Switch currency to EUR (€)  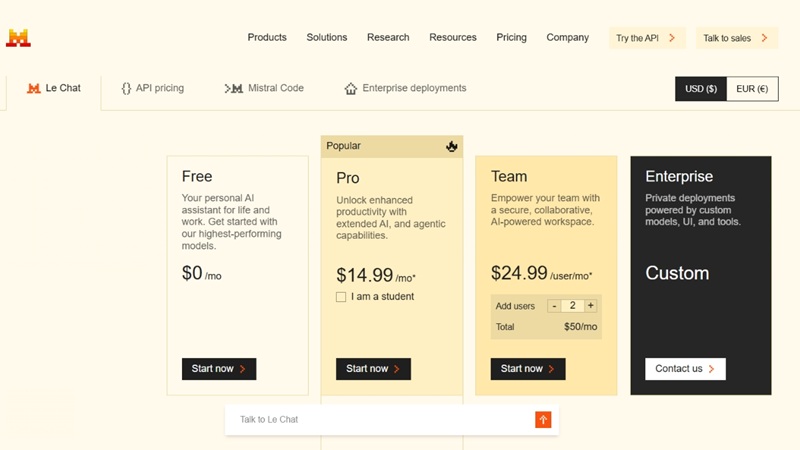(x=752, y=89)
